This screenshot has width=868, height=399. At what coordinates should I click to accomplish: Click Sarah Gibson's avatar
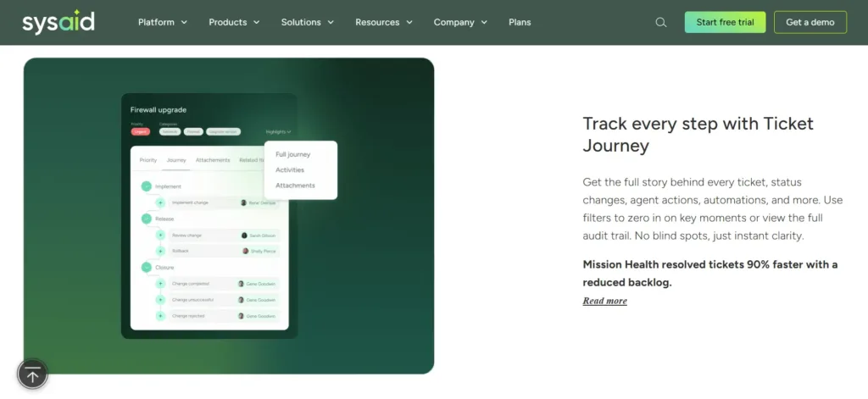[244, 236]
